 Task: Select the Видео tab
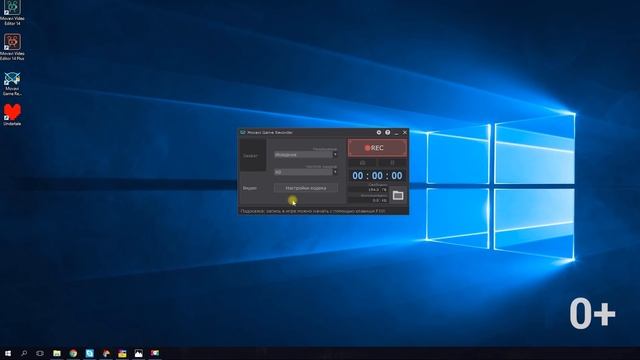tap(251, 188)
